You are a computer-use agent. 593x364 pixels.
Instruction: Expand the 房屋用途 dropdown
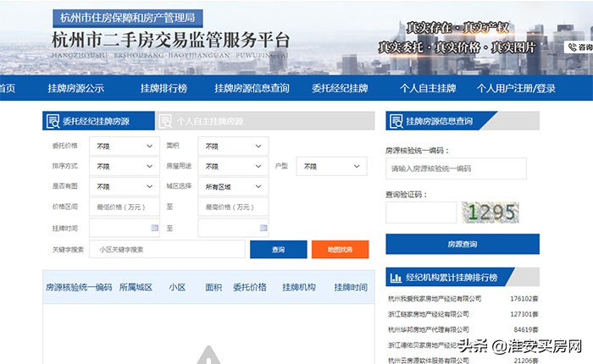(x=233, y=166)
